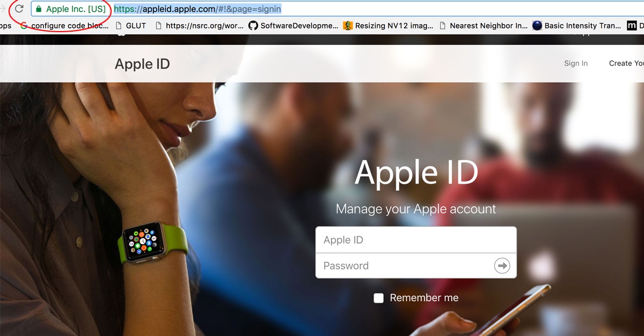Open the Create Your Apple ID link
The height and width of the screenshot is (336, 644).
click(x=626, y=63)
